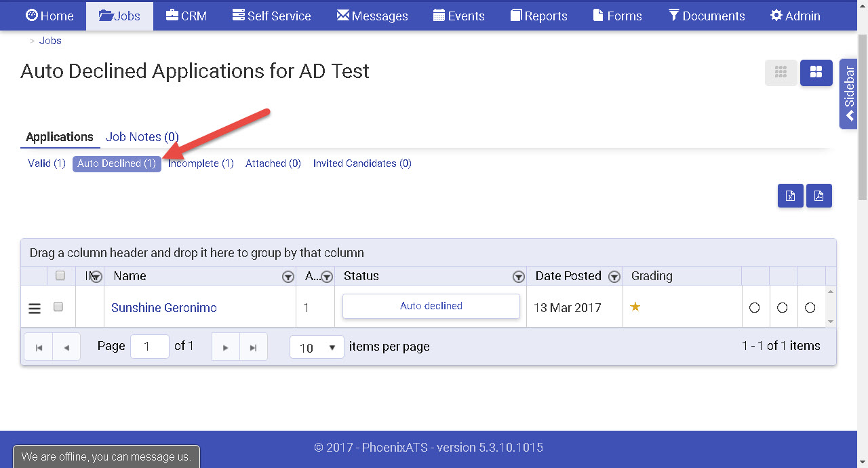Select first radio circle in Sunshine's row
This screenshot has height=468, width=868.
pyautogui.click(x=754, y=308)
